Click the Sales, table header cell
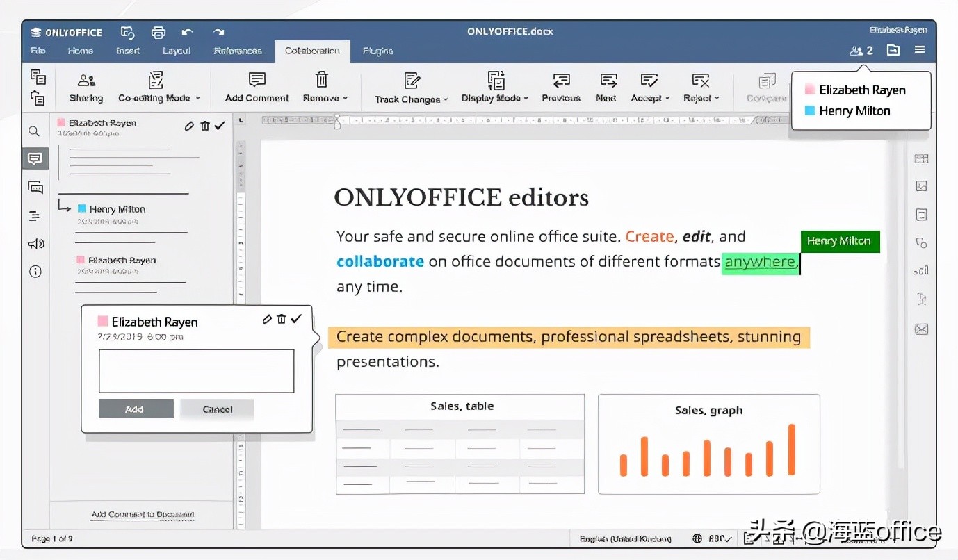958x560 pixels. pos(460,406)
